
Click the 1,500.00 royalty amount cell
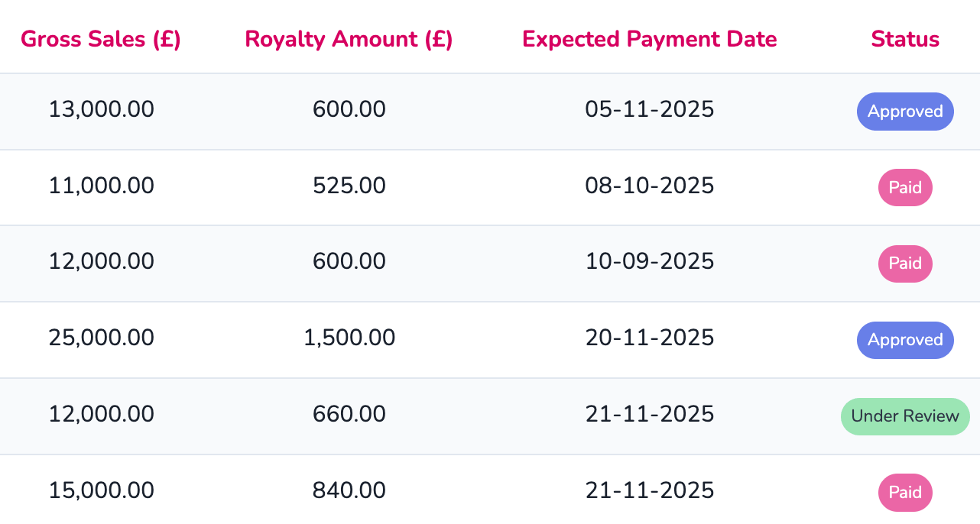[349, 338]
